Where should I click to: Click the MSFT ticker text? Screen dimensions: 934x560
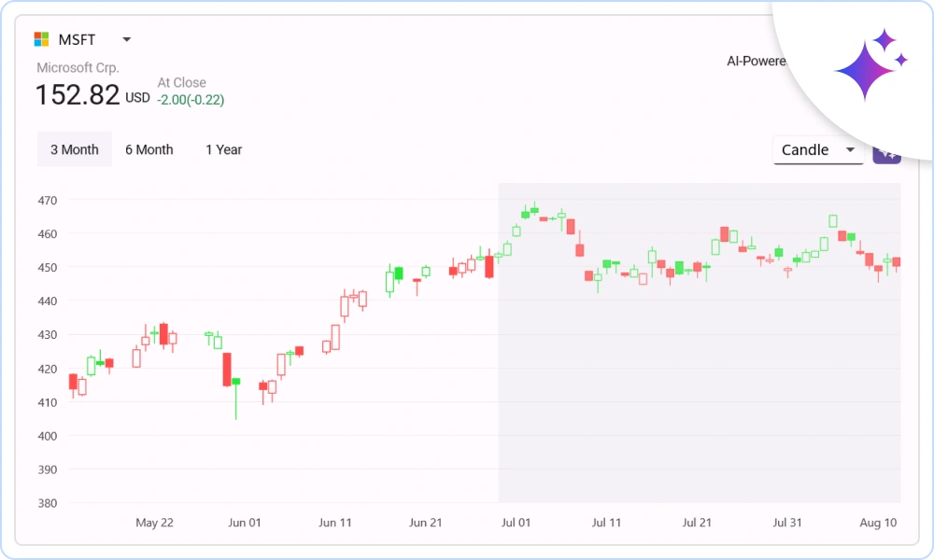tap(77, 40)
